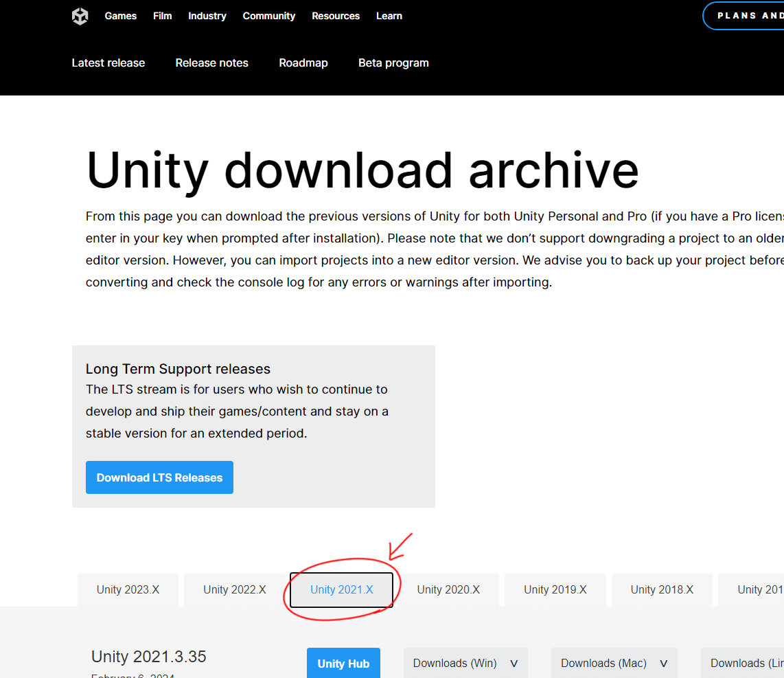Open the Film menu
This screenshot has height=678, width=784.
[x=163, y=16]
